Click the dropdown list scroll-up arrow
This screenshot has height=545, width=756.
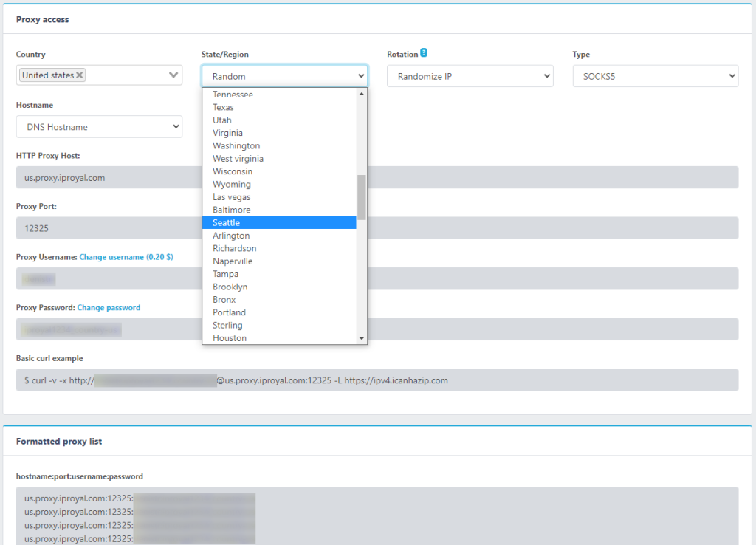point(362,94)
